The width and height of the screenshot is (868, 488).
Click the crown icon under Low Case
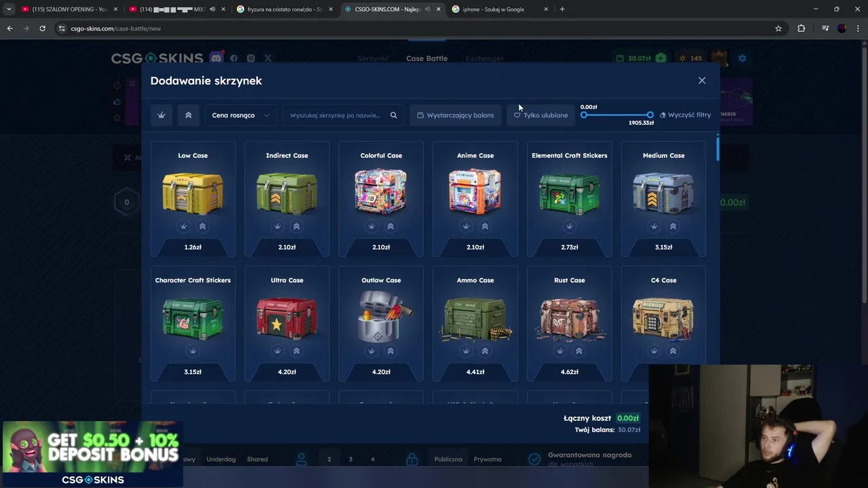coord(183,226)
